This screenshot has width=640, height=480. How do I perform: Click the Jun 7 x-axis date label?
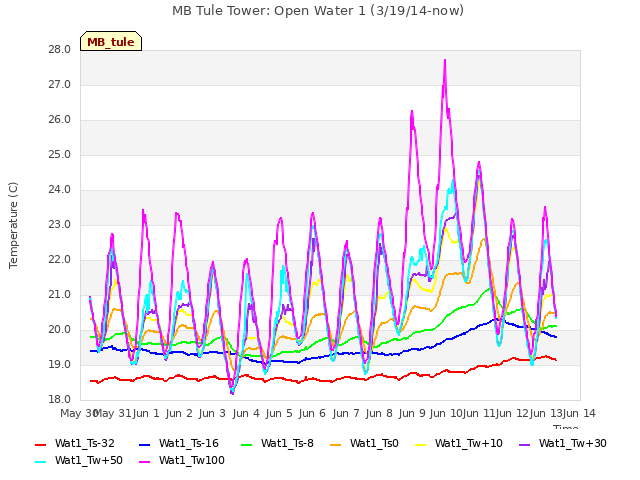click(x=346, y=414)
